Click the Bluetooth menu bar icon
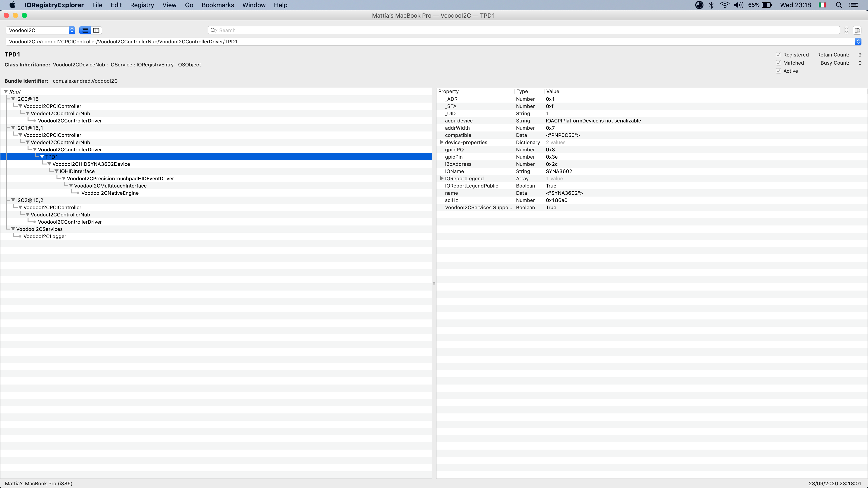The image size is (868, 488). (711, 5)
